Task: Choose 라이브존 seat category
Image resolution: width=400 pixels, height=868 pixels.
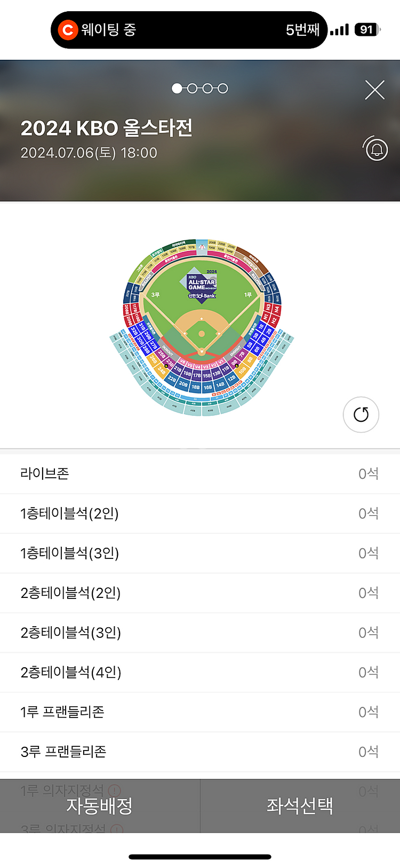Action: [x=200, y=474]
